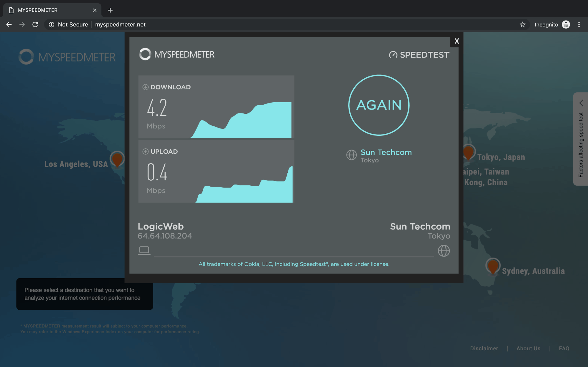Viewport: 588px width, 367px height.
Task: Open the FAQ link
Action: pyautogui.click(x=564, y=348)
